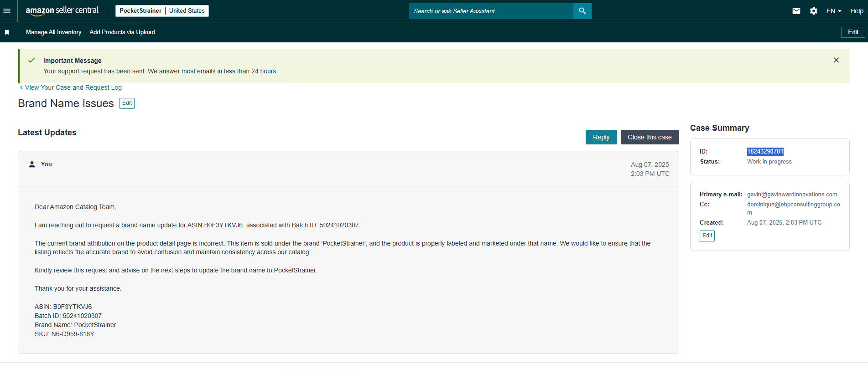The height and width of the screenshot is (369, 868).
Task: Click the Help link in header
Action: (x=856, y=11)
